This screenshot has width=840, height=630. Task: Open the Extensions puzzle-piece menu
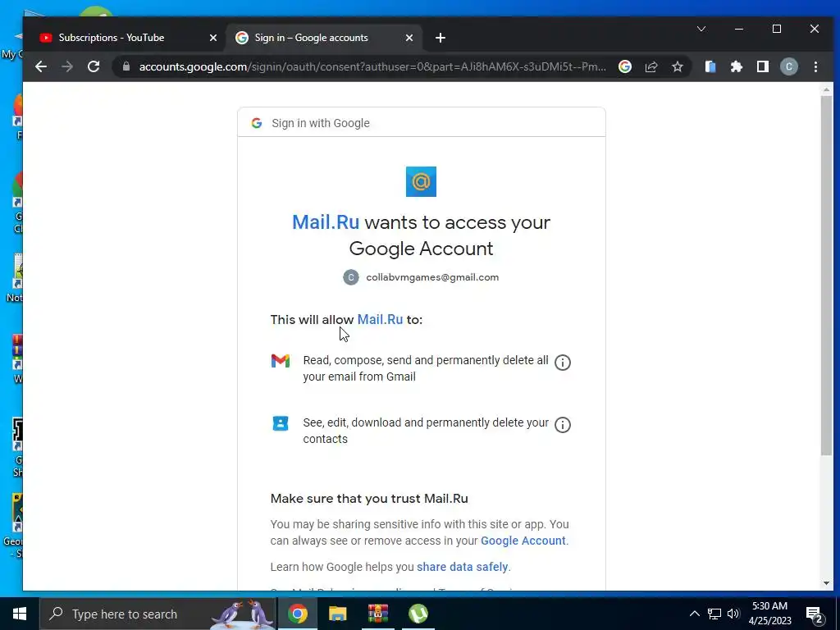pyautogui.click(x=737, y=66)
